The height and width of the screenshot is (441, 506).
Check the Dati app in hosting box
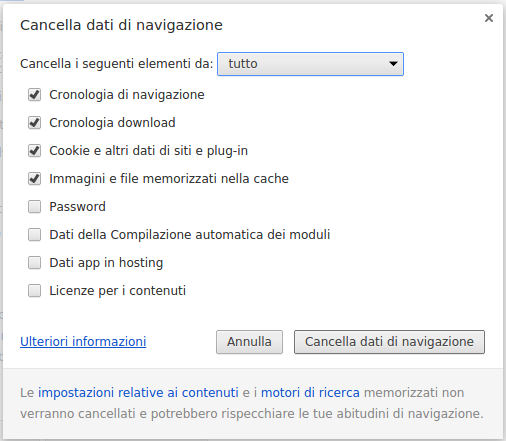point(35,263)
